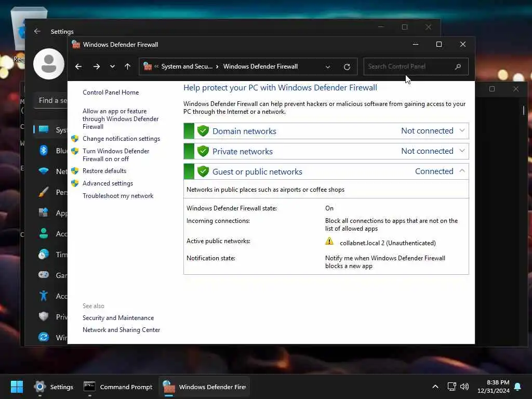Go forward in Firewall navigation bar
This screenshot has width=532, height=399.
[x=96, y=66]
